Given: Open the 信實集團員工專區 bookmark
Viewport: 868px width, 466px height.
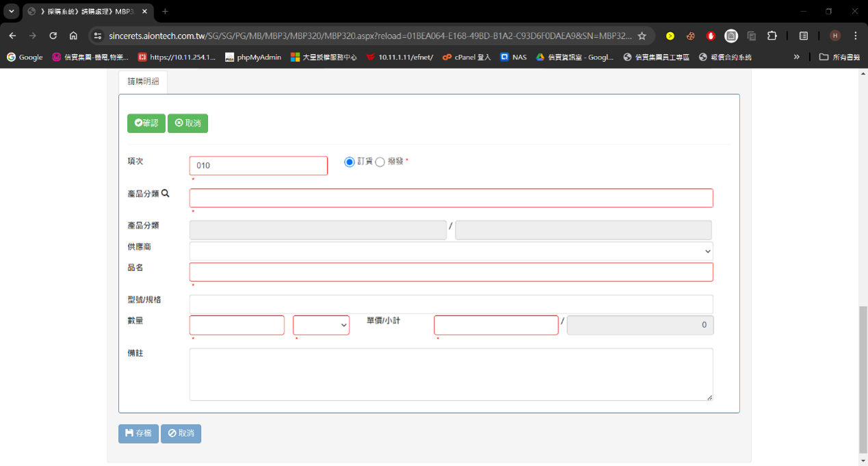Looking at the screenshot, I should [x=656, y=57].
